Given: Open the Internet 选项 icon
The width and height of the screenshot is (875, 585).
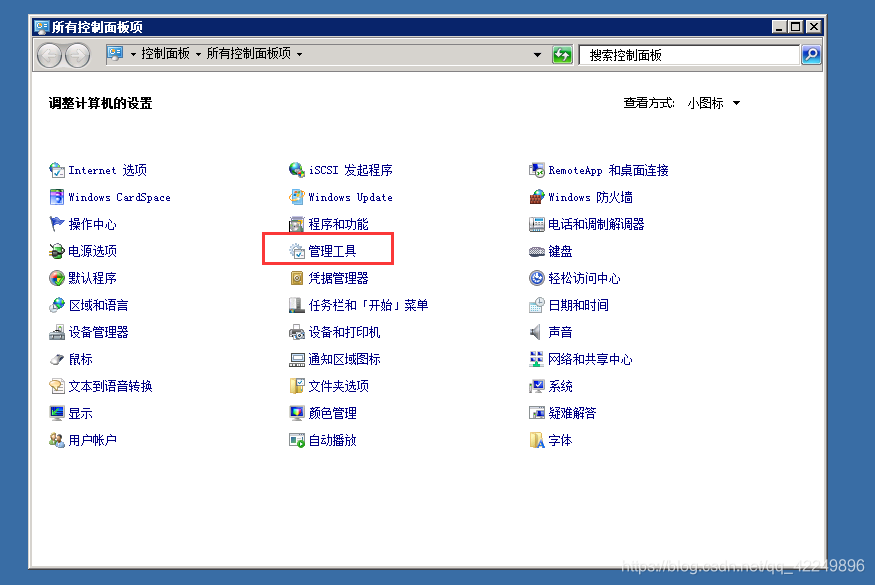Looking at the screenshot, I should [57, 170].
